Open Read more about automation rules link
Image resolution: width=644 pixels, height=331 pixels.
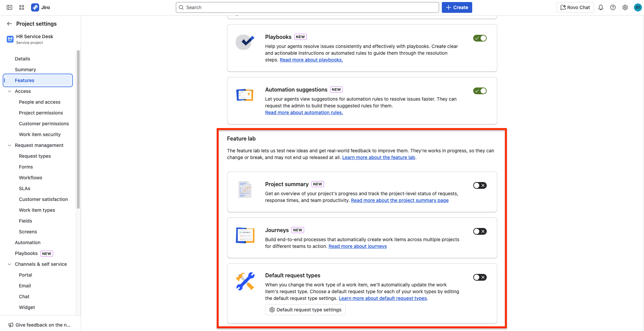tap(304, 112)
